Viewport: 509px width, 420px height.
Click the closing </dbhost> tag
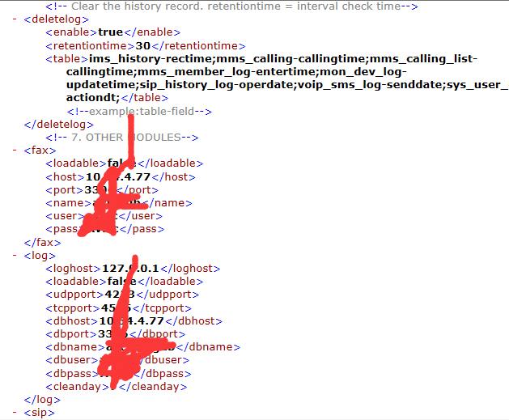pyautogui.click(x=193, y=321)
